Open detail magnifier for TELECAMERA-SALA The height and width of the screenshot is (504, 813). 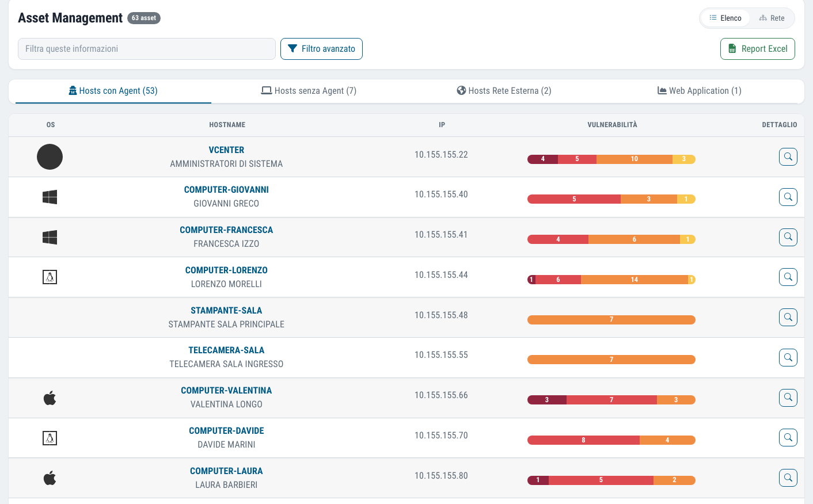[788, 357]
